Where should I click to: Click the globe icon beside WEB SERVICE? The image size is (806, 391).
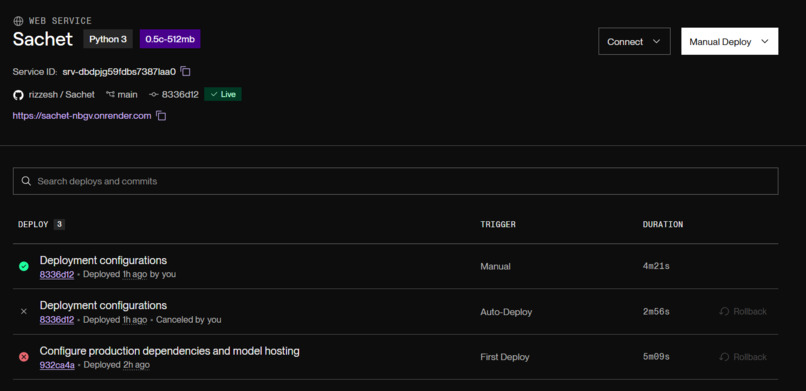click(19, 21)
